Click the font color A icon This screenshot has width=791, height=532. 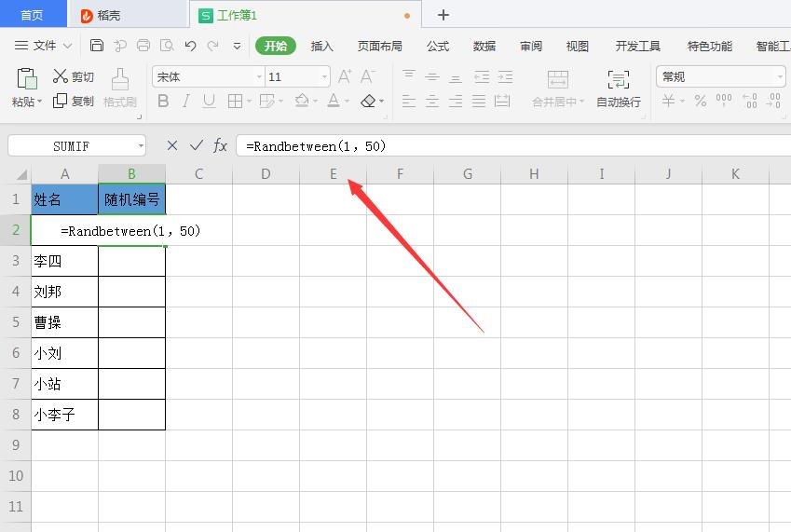[334, 101]
